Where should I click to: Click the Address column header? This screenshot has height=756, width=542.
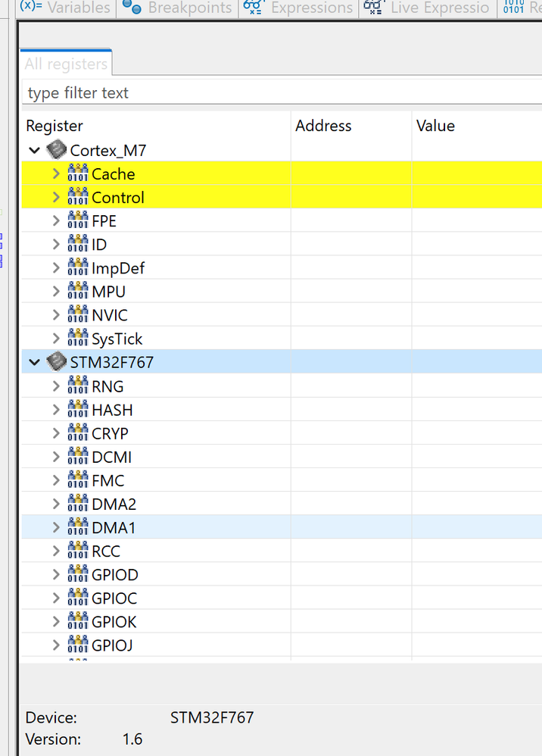351,125
